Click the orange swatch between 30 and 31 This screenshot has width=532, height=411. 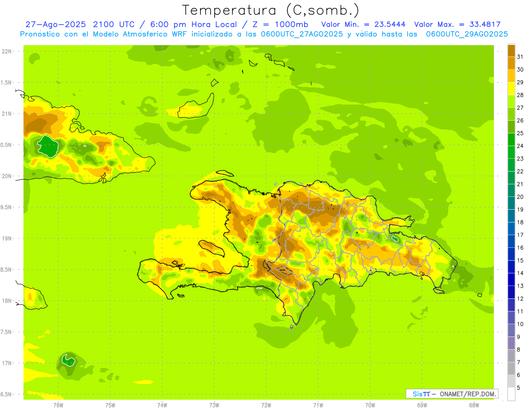coord(511,63)
